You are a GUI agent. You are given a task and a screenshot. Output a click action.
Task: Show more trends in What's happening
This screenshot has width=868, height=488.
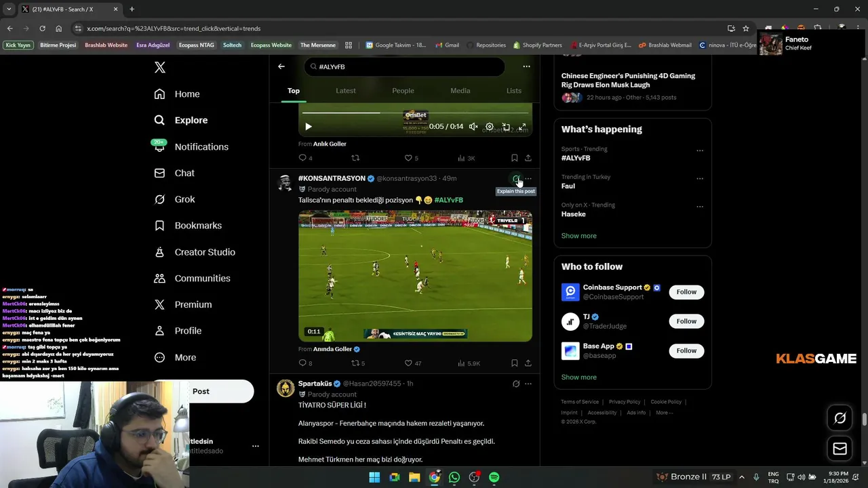(578, 236)
